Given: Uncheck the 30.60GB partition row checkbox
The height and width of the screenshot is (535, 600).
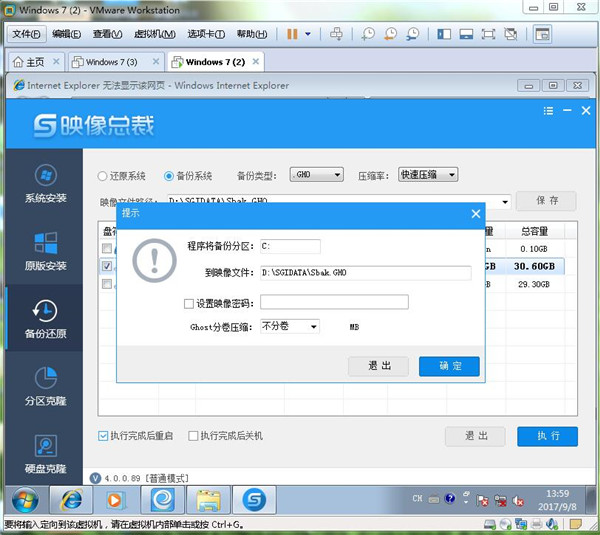Looking at the screenshot, I should 107,266.
